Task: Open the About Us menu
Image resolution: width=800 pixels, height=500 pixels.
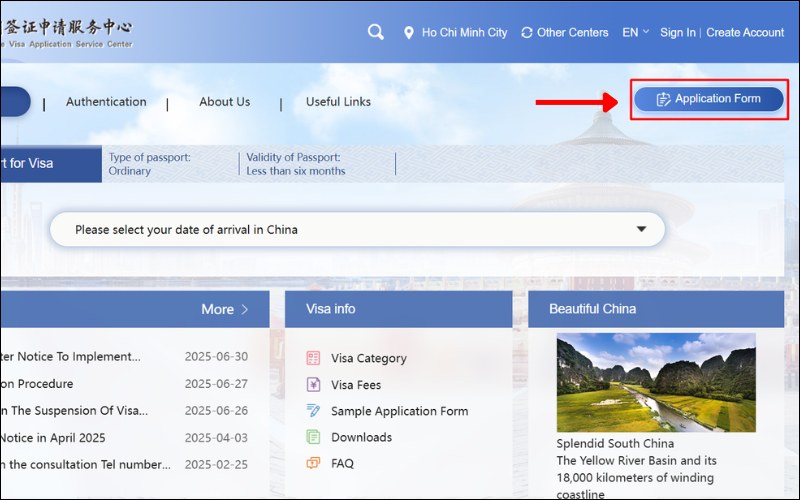Action: (x=224, y=102)
